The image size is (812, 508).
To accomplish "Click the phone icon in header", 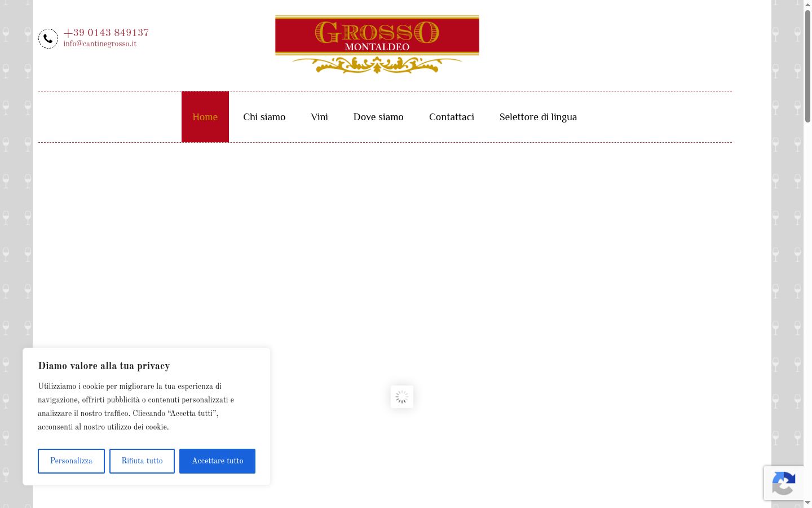I will pyautogui.click(x=48, y=38).
